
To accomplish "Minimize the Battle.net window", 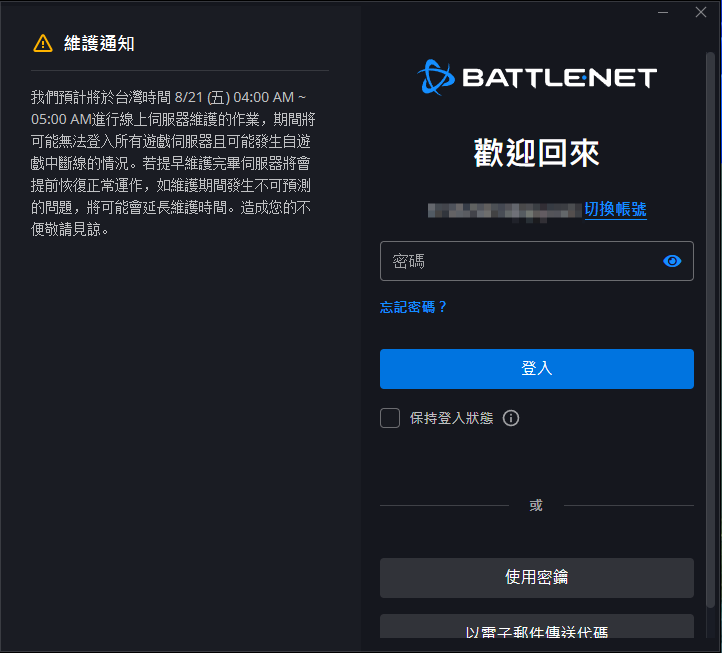I will (663, 12).
